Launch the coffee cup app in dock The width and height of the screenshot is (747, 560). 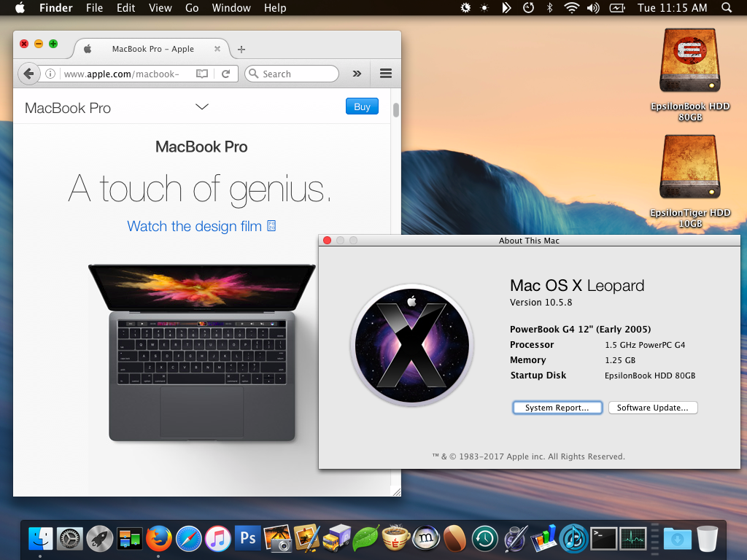point(396,539)
